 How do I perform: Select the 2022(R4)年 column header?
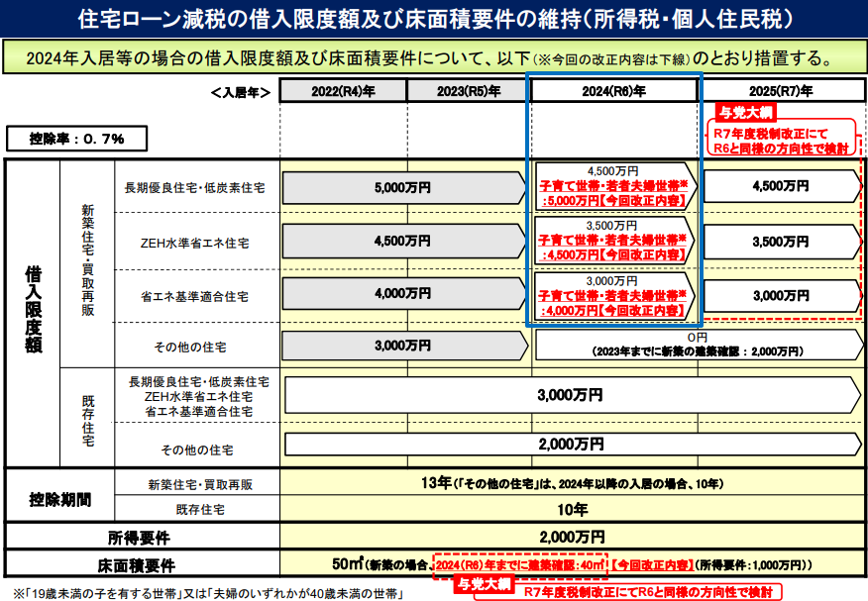click(x=343, y=91)
